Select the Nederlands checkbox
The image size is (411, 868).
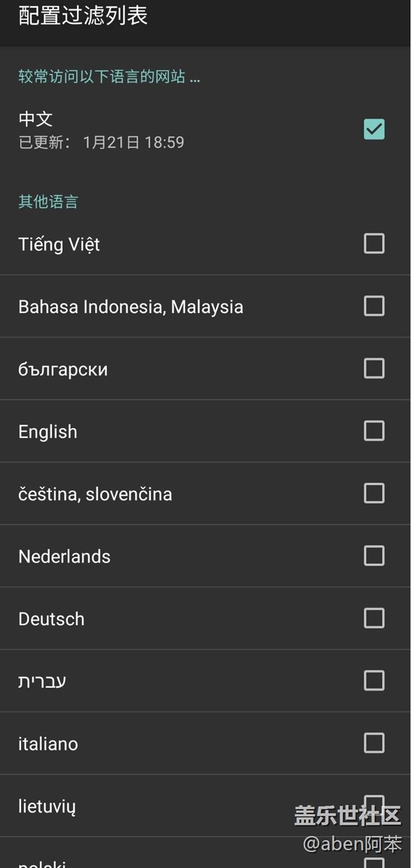coord(374,555)
